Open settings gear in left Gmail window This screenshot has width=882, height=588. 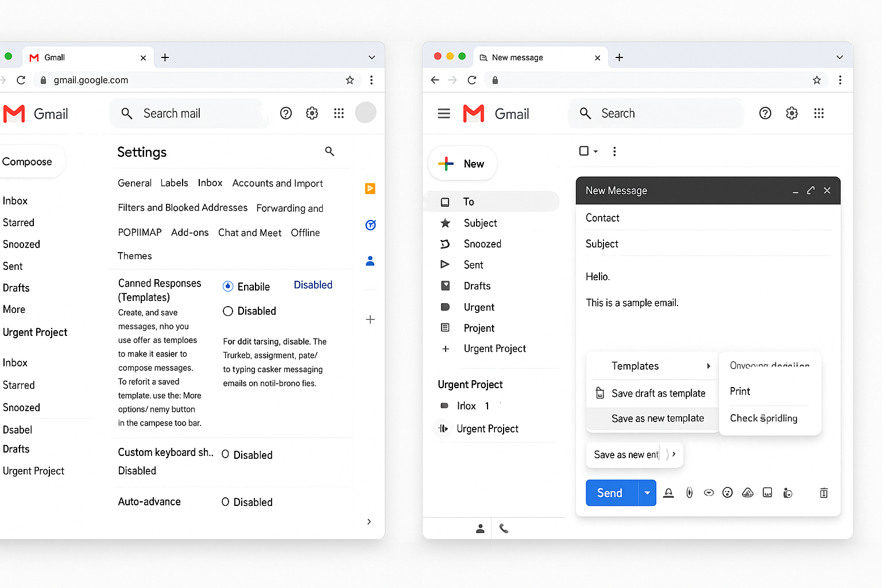click(x=312, y=113)
